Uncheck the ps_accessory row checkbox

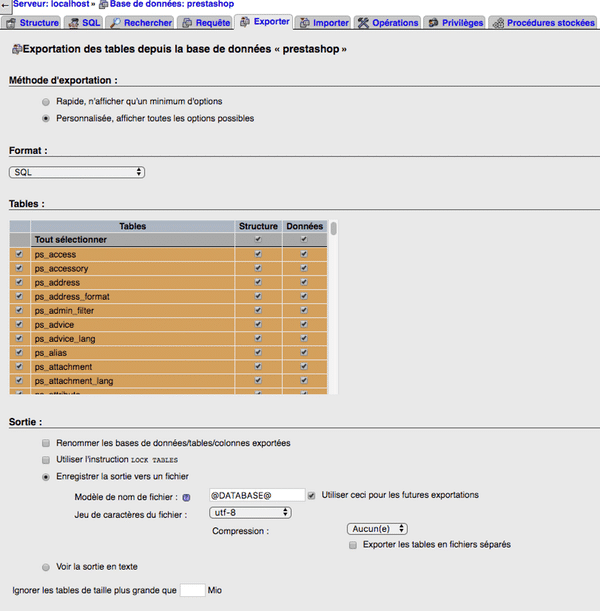pyautogui.click(x=19, y=268)
